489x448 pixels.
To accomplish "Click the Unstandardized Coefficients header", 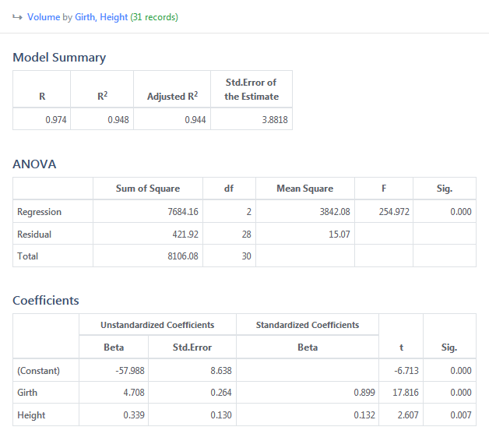I will 157,325.
